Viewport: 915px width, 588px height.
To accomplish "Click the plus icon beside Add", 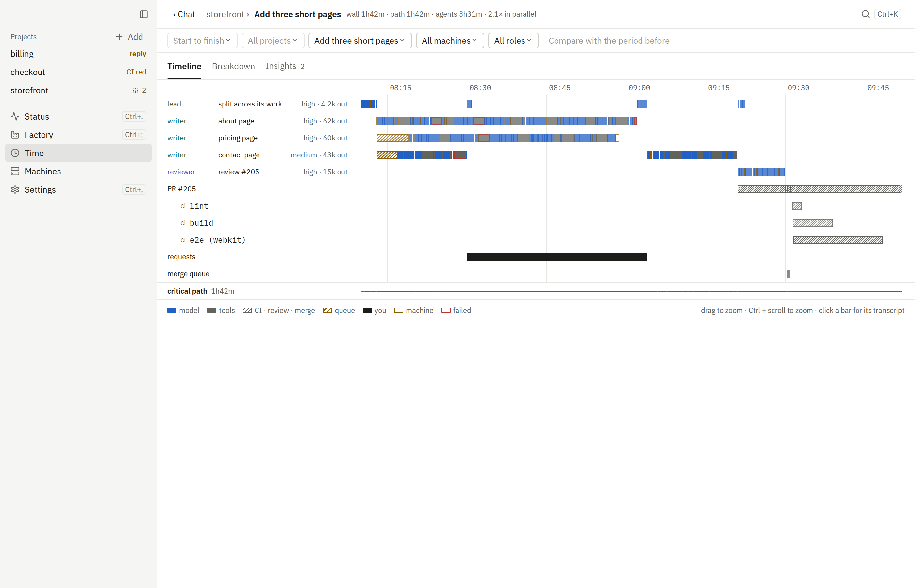I will [x=119, y=37].
